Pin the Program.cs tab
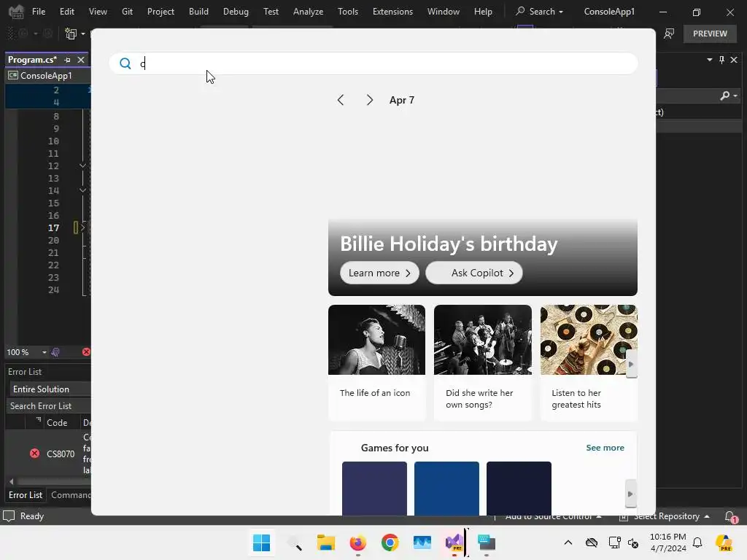 point(67,60)
